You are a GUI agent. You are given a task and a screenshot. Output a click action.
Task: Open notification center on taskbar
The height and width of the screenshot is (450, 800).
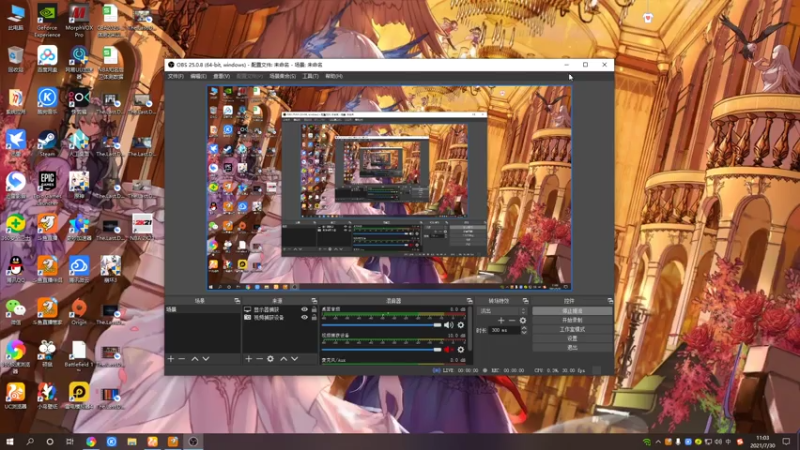pyautogui.click(x=786, y=441)
